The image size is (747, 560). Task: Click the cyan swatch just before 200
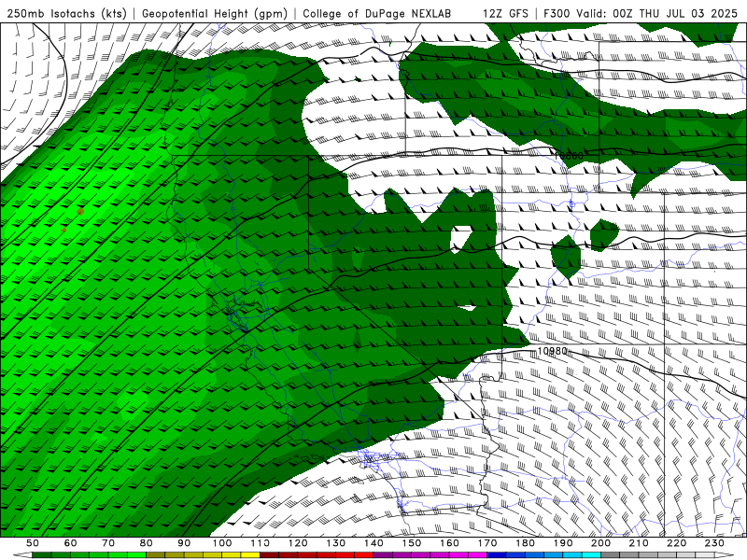click(591, 555)
